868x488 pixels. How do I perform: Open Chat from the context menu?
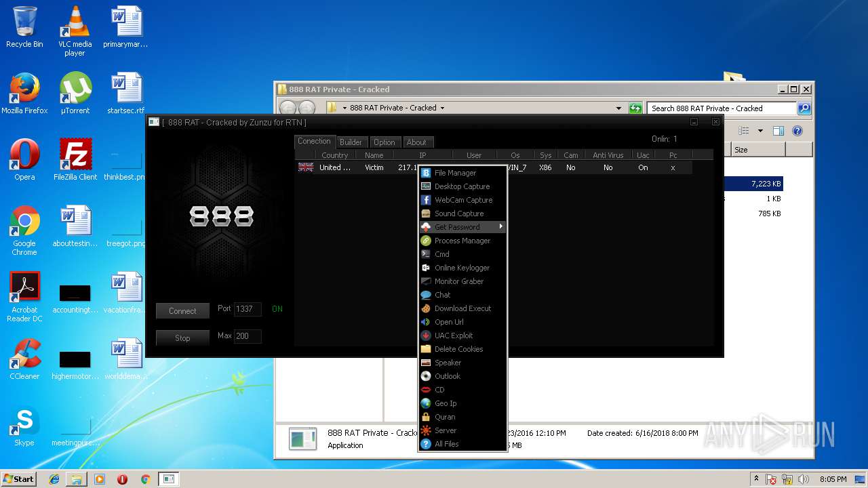point(462,295)
